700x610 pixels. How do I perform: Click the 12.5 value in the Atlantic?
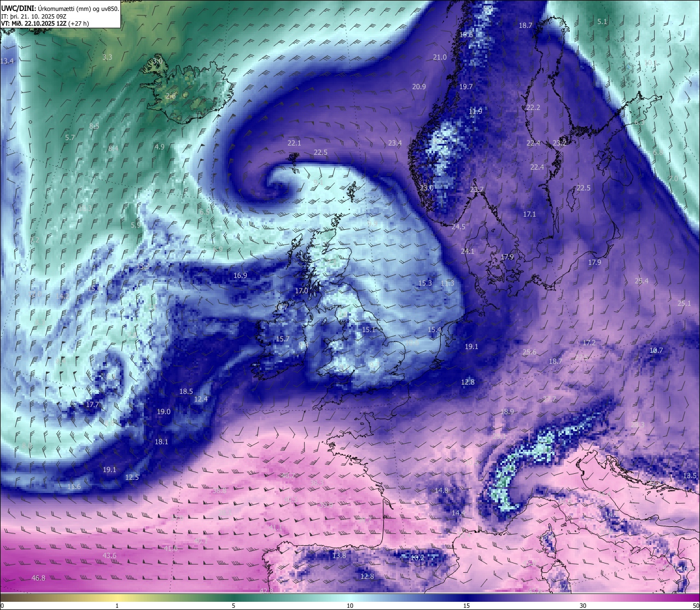coord(132,477)
